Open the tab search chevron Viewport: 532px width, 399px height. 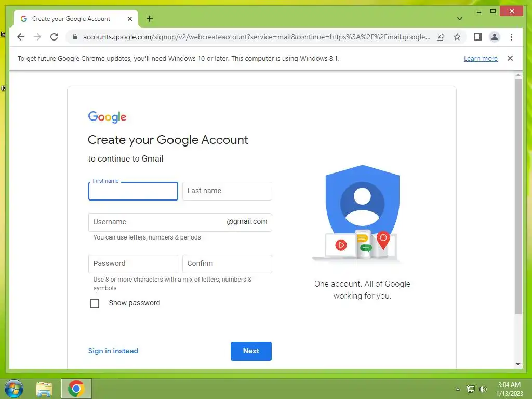click(459, 19)
